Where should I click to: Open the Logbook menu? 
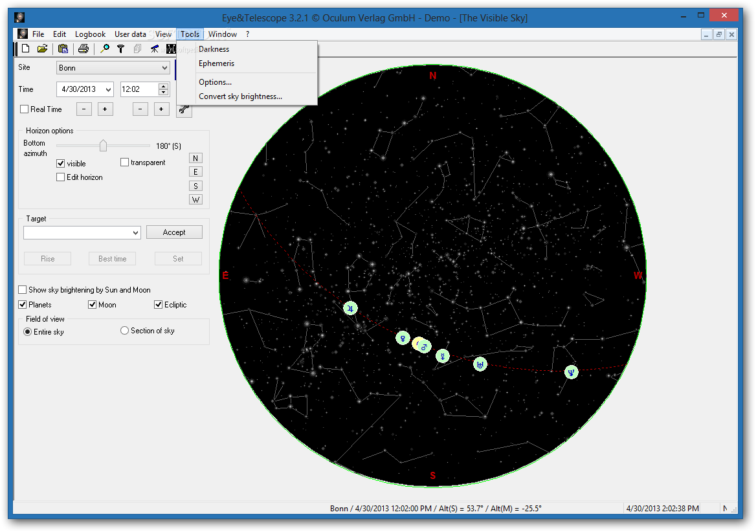point(90,34)
